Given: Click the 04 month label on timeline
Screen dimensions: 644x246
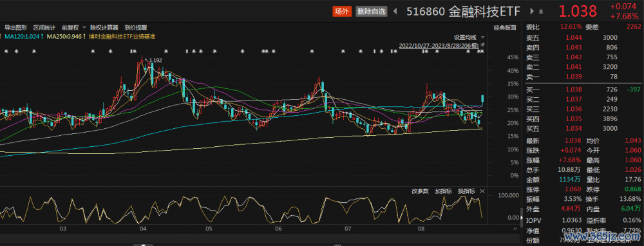Looking at the screenshot, I should (x=143, y=229).
